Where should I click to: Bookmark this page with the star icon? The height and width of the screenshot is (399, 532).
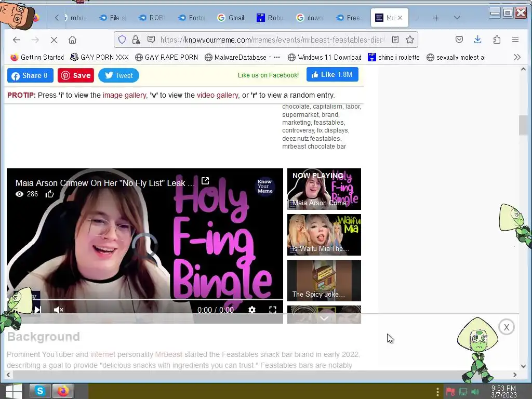pos(410,39)
